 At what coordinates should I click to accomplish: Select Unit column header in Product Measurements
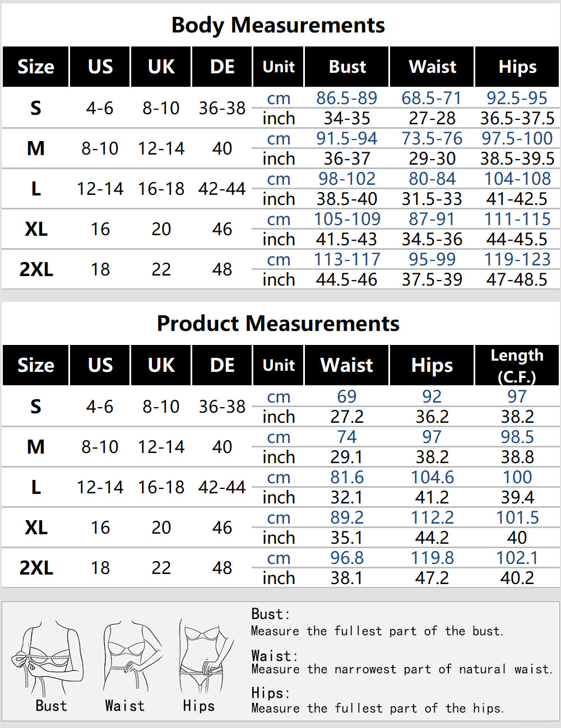coord(279,365)
